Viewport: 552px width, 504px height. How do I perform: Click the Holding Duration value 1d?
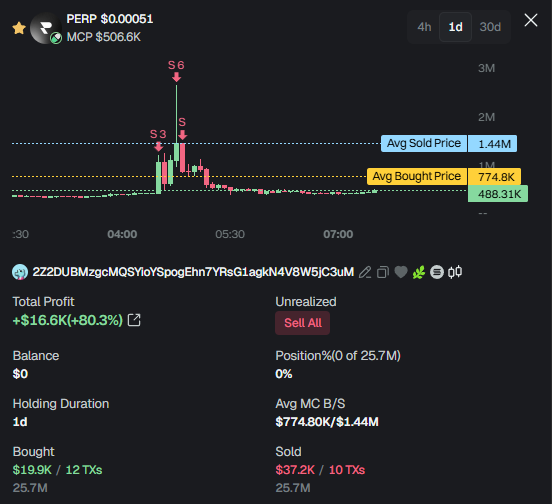click(20, 422)
